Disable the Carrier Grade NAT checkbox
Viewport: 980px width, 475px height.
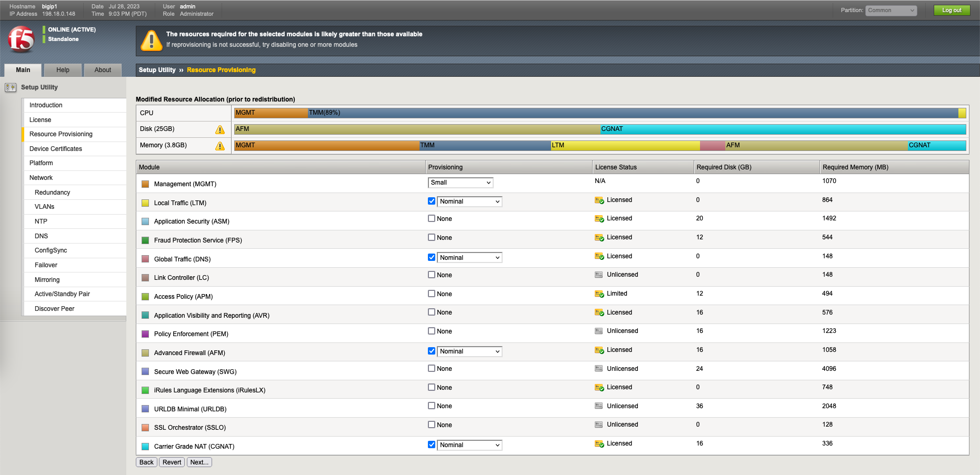(432, 444)
